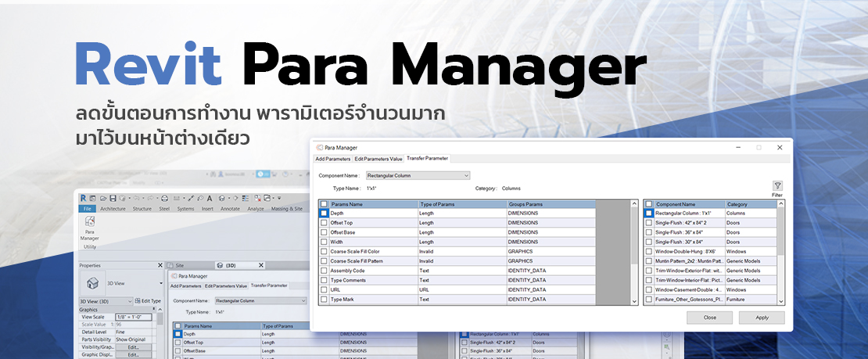The width and height of the screenshot is (868, 359).
Task: Click parameters table scroll down arrow
Action: pyautogui.click(x=634, y=301)
